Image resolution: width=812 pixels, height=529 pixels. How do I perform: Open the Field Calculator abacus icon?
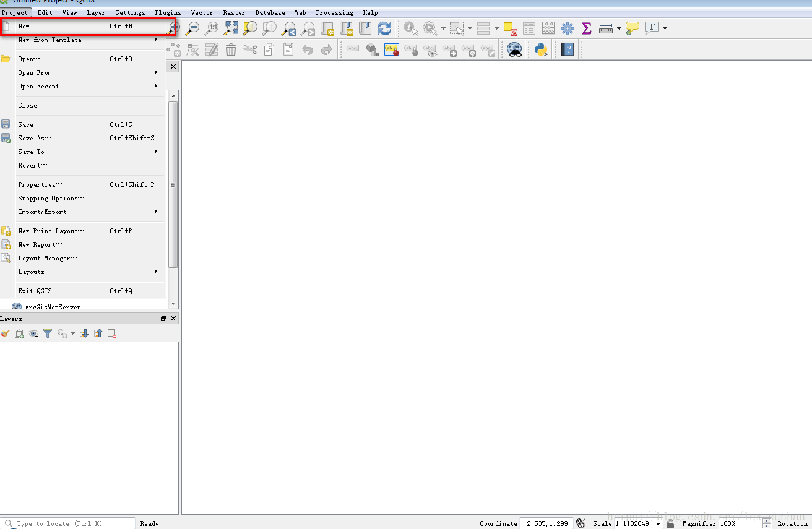(x=548, y=28)
